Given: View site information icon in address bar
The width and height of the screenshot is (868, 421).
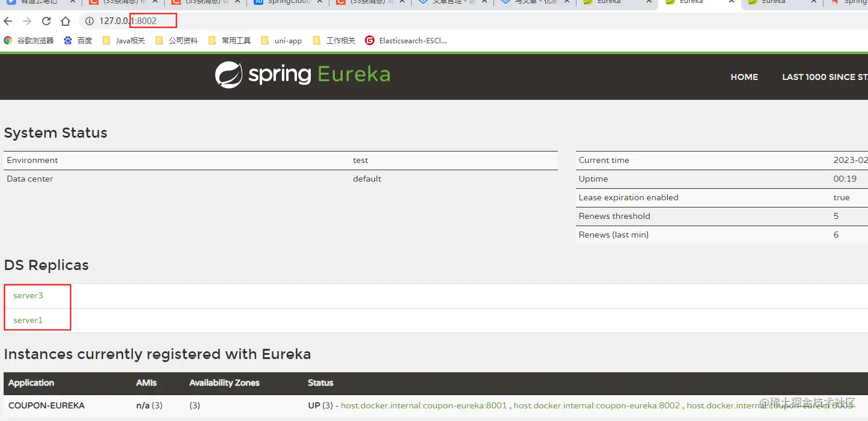Looking at the screenshot, I should click(90, 21).
